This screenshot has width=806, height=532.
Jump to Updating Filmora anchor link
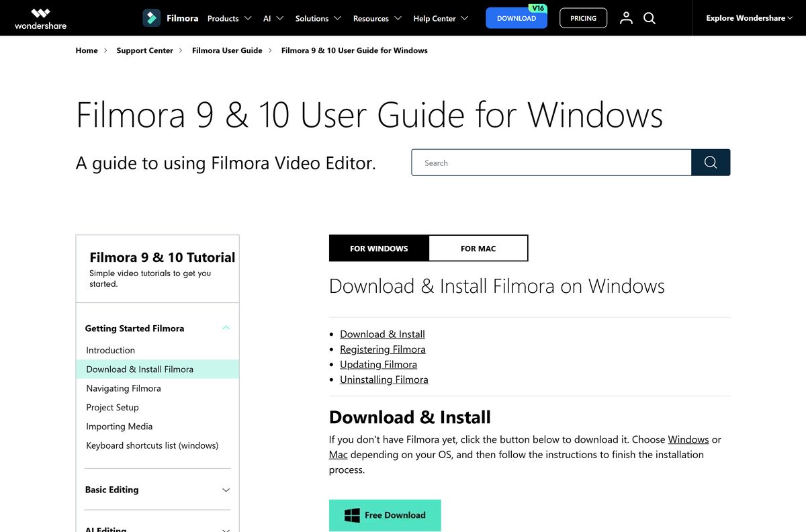point(378,364)
